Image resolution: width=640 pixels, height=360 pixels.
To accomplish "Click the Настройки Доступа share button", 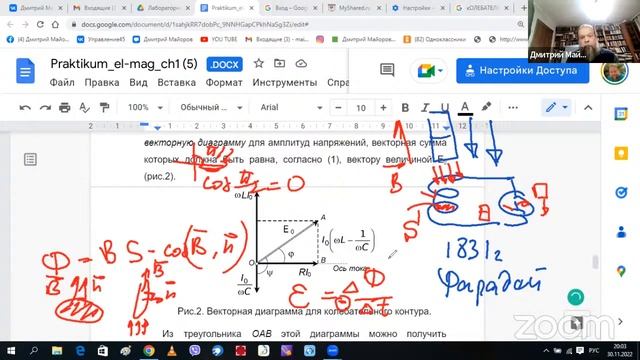I will pos(522,71).
